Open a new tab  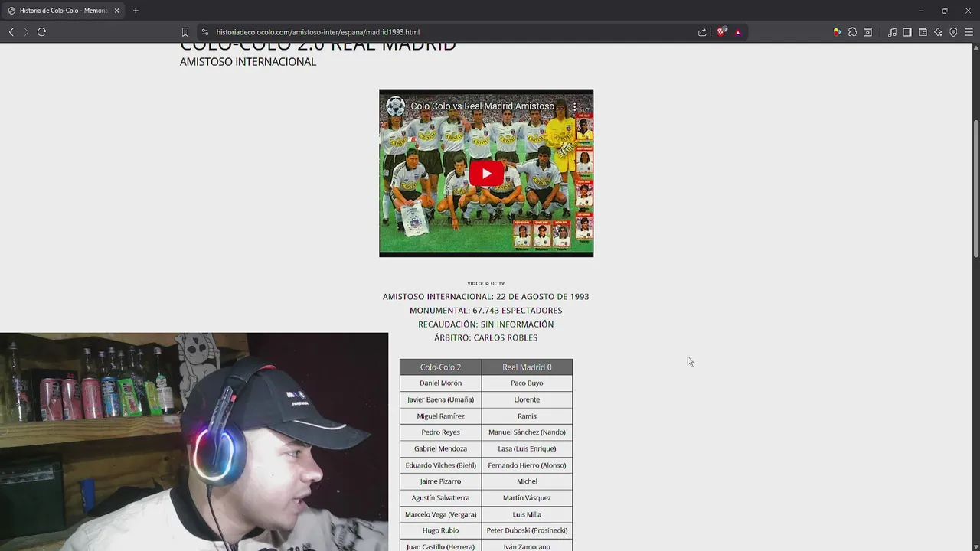(x=136, y=11)
